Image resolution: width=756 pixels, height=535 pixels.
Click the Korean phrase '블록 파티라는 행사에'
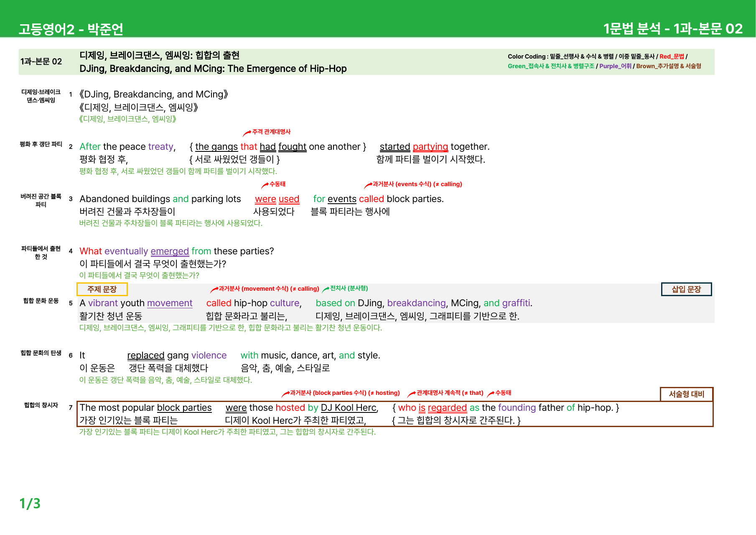[x=350, y=212]
